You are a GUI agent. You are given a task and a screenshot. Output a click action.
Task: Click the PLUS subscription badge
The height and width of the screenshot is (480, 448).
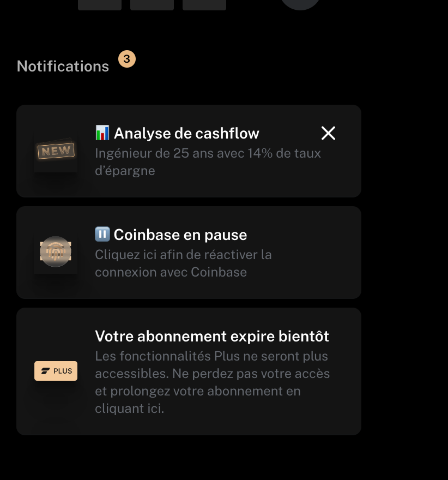56,371
